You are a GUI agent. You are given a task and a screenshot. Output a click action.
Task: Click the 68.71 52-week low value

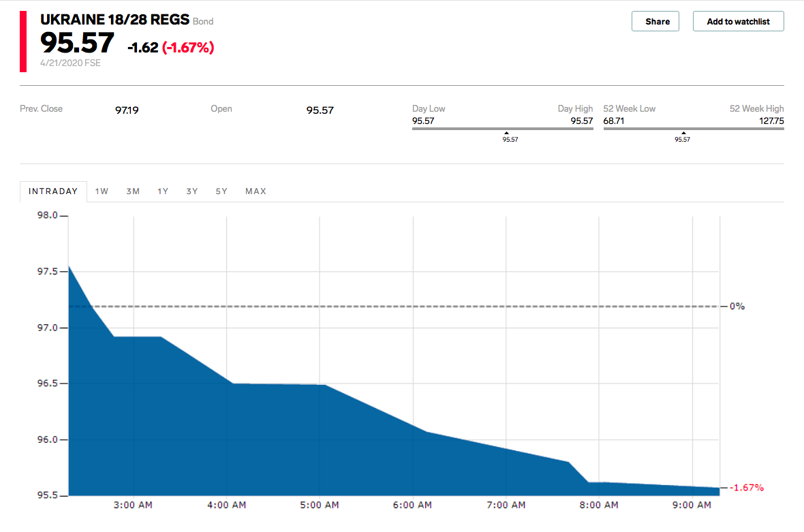click(614, 121)
